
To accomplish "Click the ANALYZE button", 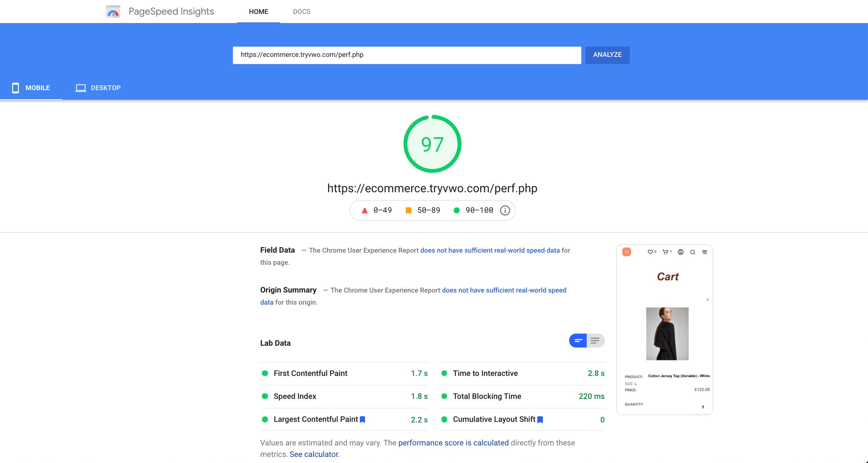I will click(x=607, y=55).
